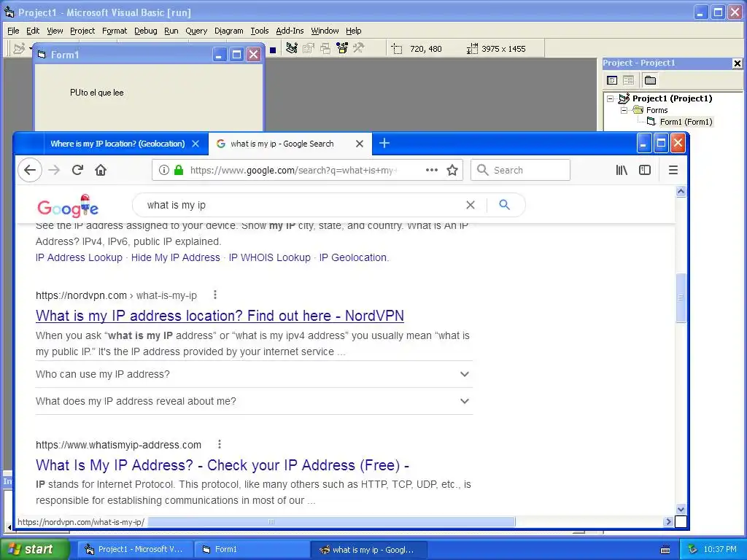This screenshot has height=560, width=747.
Task: Click the IP WHOIS Lookup link
Action: [270, 257]
